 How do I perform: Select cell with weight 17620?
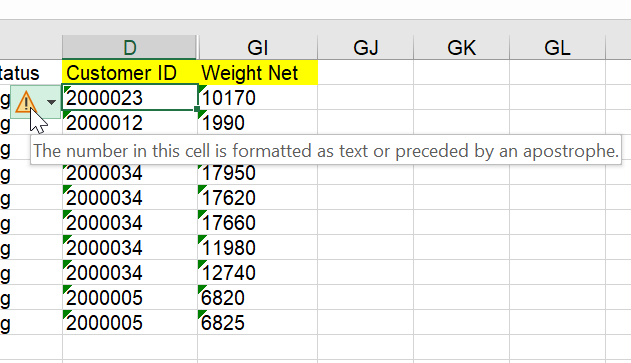click(x=258, y=197)
